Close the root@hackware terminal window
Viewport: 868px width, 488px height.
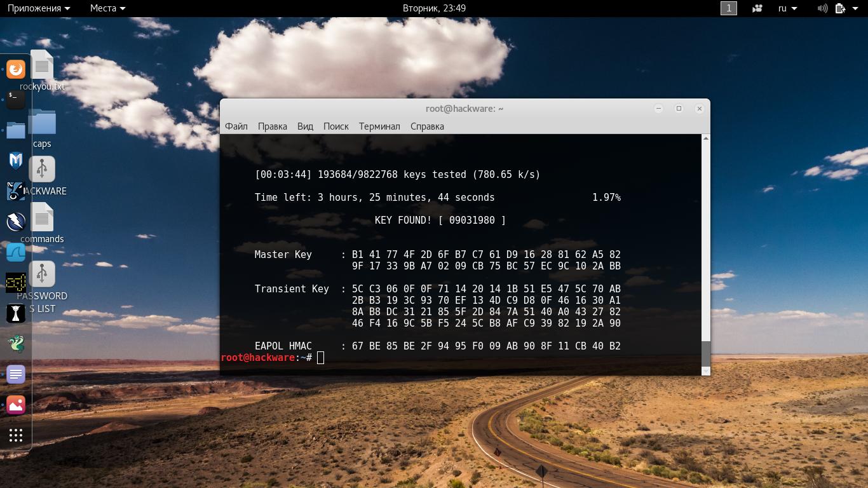pyautogui.click(x=699, y=109)
